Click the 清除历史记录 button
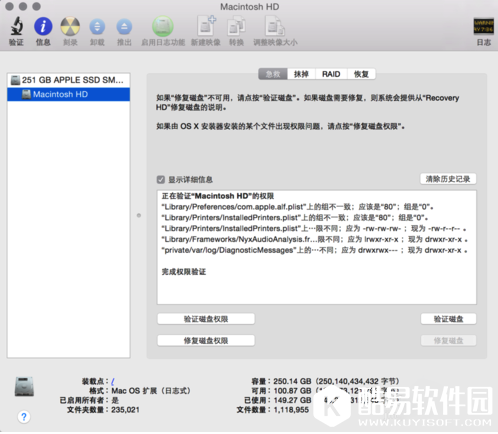 [448, 179]
